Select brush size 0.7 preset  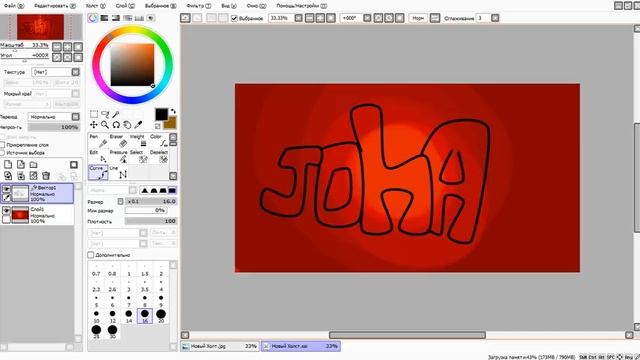(96, 270)
